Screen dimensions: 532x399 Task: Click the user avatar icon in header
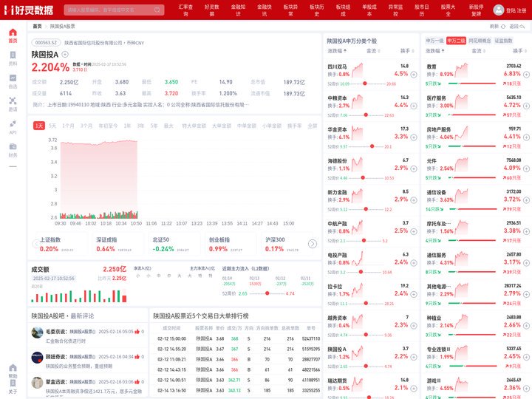499,10
